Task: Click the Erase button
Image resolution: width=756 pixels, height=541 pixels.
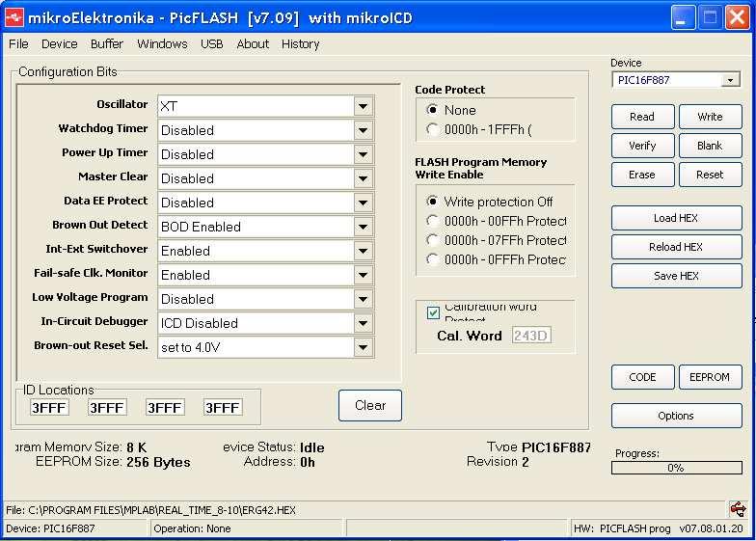Action: 642,175
